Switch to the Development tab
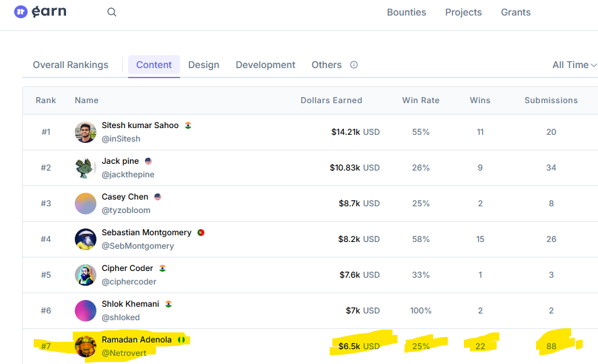 266,65
